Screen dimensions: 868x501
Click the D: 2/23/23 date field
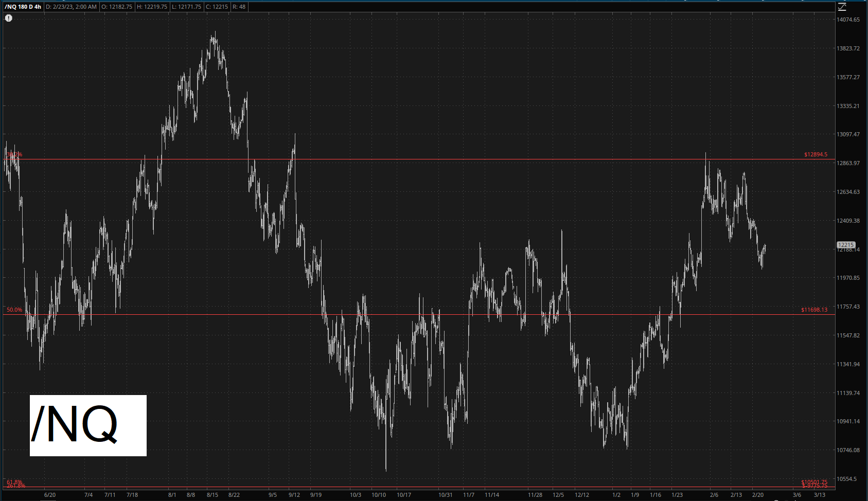click(71, 7)
